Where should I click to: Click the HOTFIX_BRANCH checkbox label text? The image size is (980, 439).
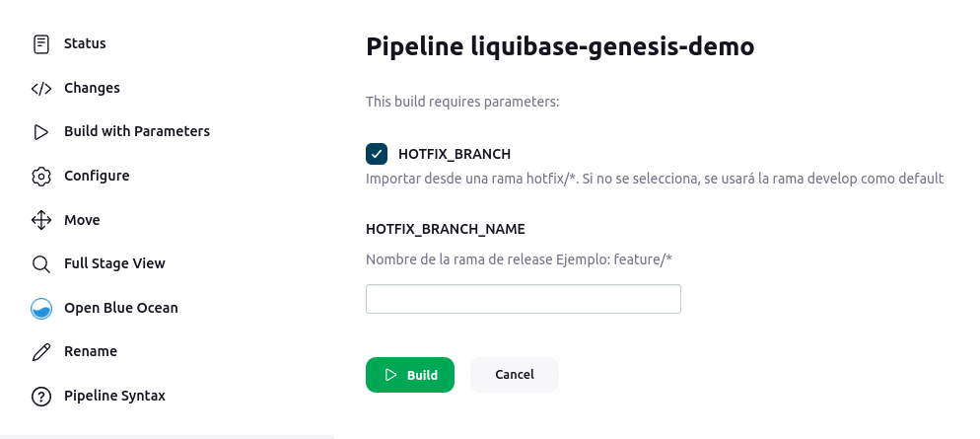455,154
